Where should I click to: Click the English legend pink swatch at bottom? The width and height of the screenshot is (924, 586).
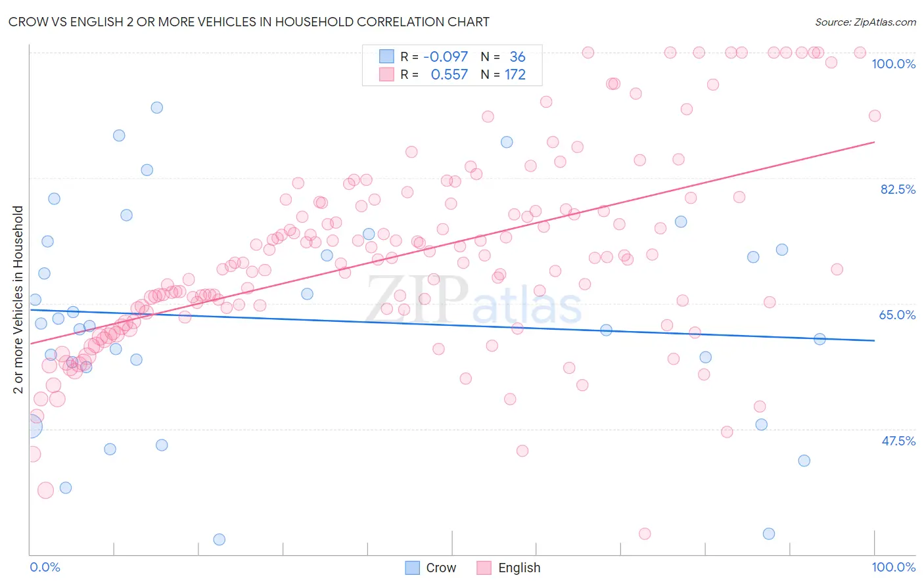pyautogui.click(x=484, y=568)
